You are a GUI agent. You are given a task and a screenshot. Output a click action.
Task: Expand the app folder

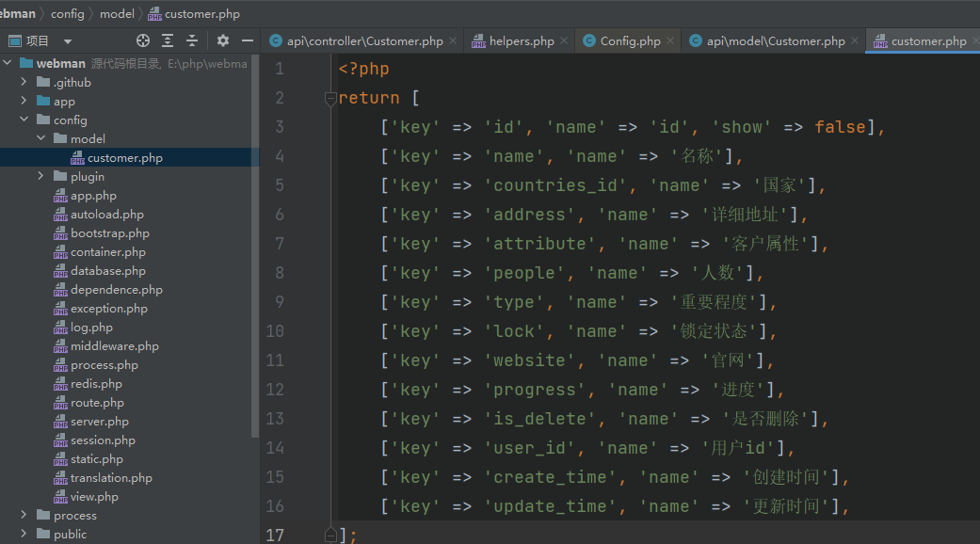click(x=24, y=101)
